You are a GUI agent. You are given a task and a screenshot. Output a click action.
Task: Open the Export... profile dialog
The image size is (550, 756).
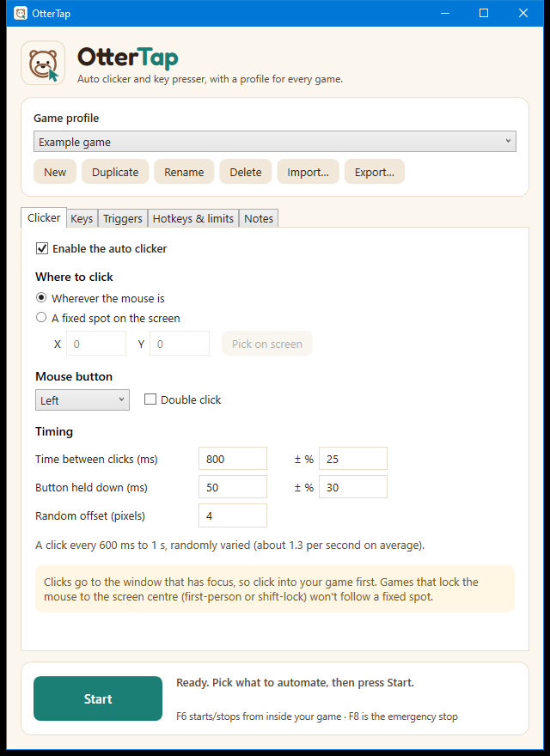(x=375, y=172)
